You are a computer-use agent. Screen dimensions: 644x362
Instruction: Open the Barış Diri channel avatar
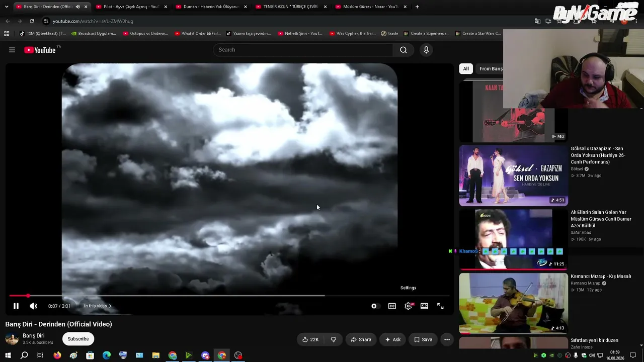coord(12,339)
